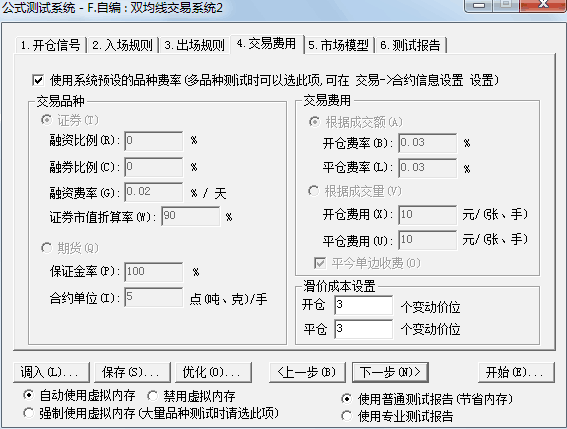This screenshot has height=429, width=567.
Task: Proceed with 下一步(N)> button
Action: (x=391, y=372)
